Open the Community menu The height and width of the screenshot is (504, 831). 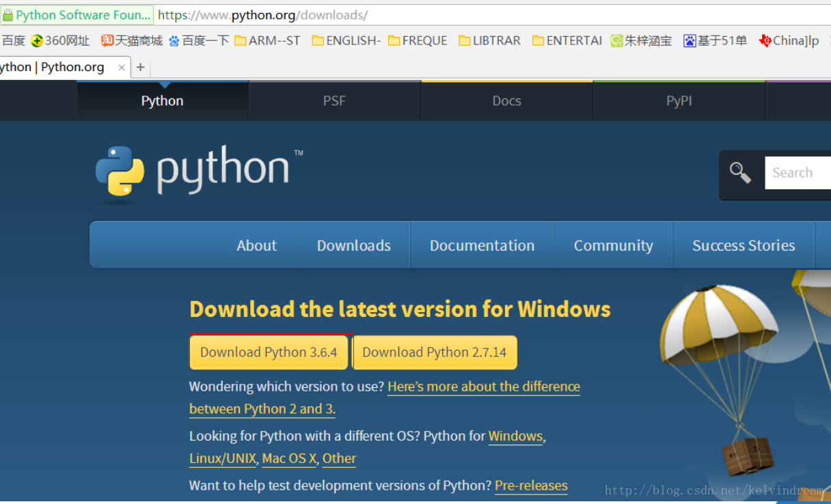pos(614,245)
